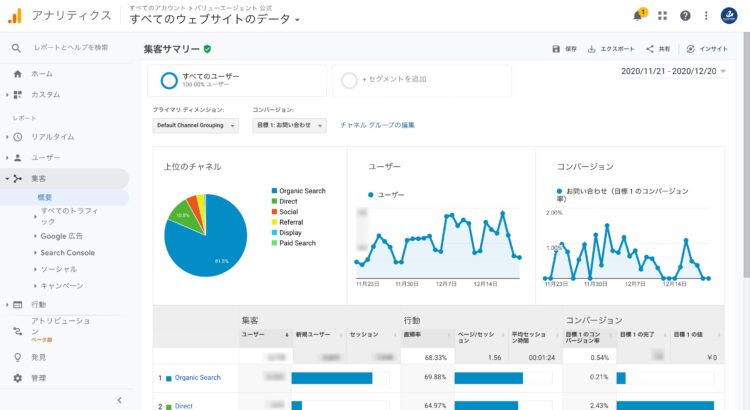Click the Behavior window icon
This screenshot has width=750, height=410.
coord(18,305)
